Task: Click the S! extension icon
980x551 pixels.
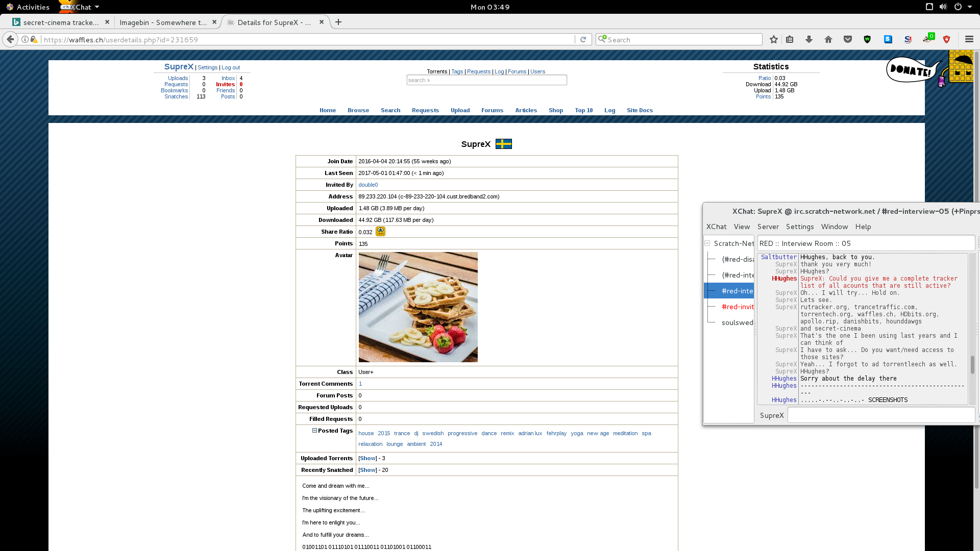Action: [908, 39]
